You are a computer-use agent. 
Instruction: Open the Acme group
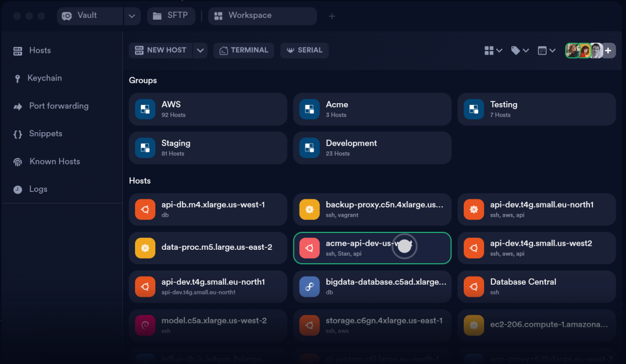click(x=372, y=110)
